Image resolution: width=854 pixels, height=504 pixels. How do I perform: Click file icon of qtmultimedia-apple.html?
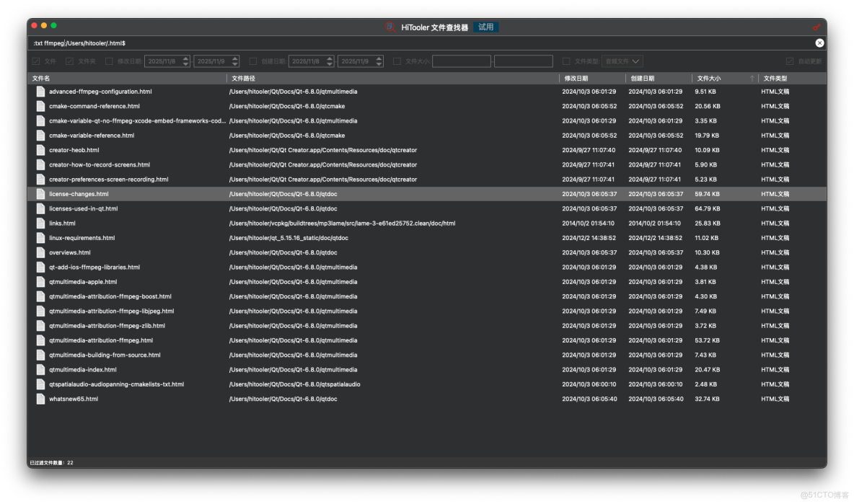(40, 282)
